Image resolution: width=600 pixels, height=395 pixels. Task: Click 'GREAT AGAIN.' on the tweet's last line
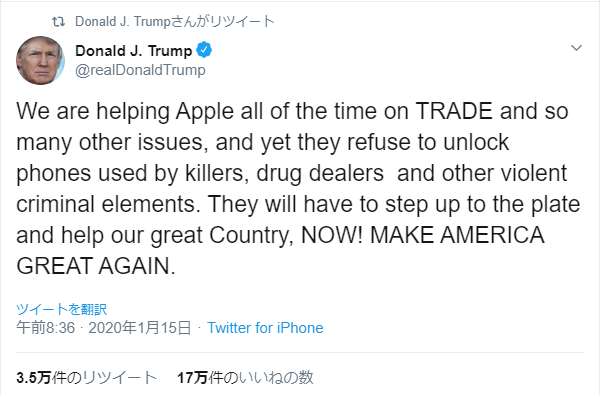pos(96,266)
